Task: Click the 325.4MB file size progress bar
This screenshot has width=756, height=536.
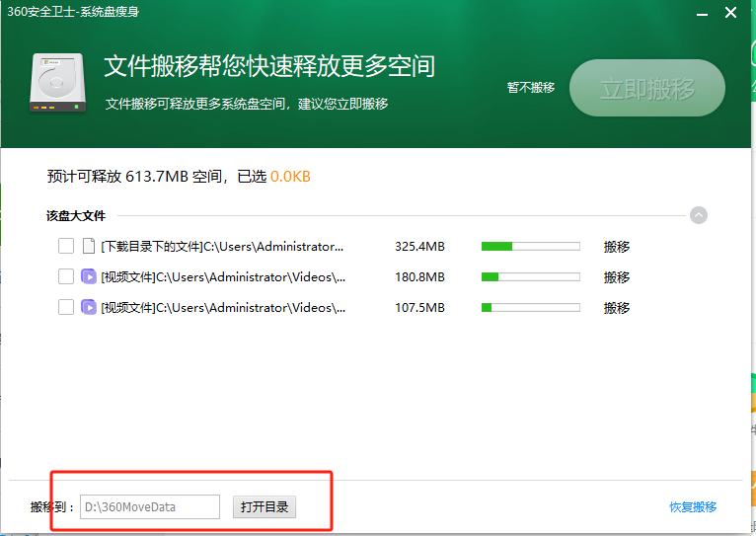Action: click(530, 247)
